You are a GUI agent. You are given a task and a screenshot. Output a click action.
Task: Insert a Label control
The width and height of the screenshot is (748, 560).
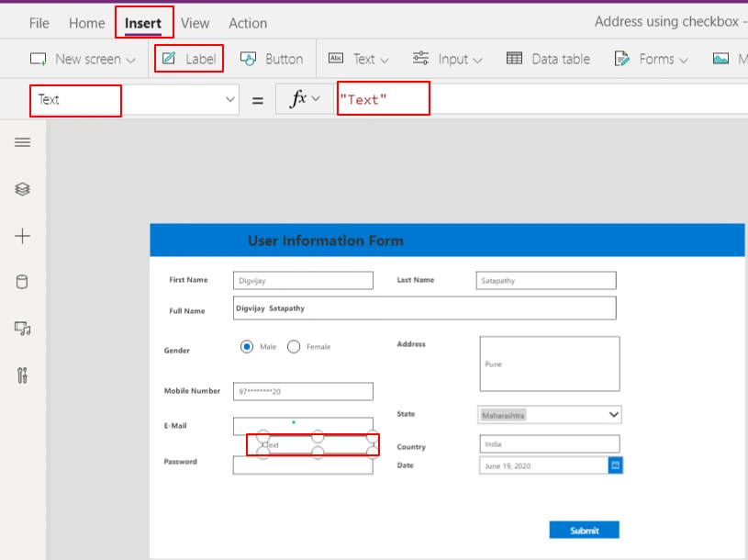189,59
